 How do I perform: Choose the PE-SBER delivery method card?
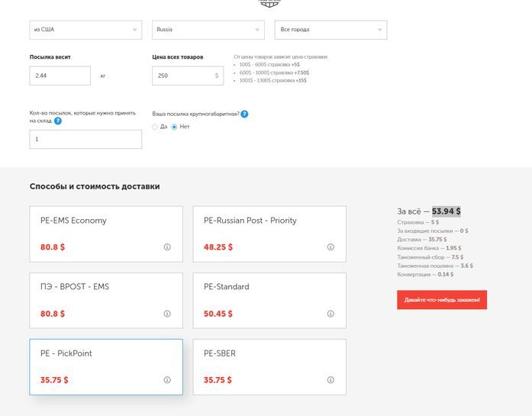(269, 366)
